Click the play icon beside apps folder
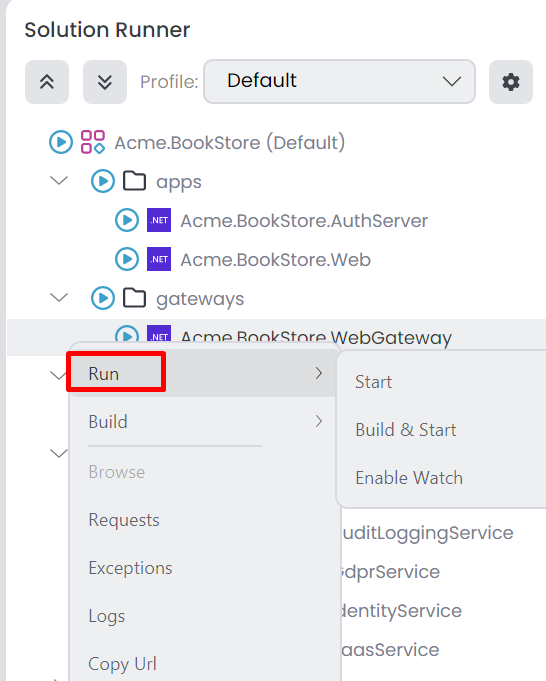The height and width of the screenshot is (681, 546). pos(103,181)
